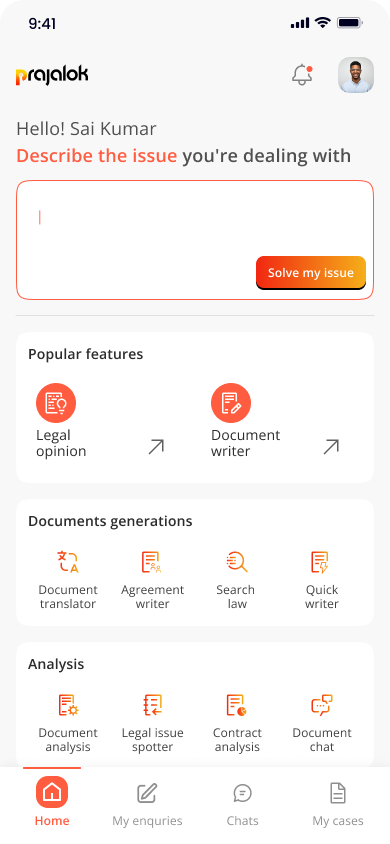The width and height of the screenshot is (390, 844).
Task: Focus the issue description text box
Action: coord(195,240)
